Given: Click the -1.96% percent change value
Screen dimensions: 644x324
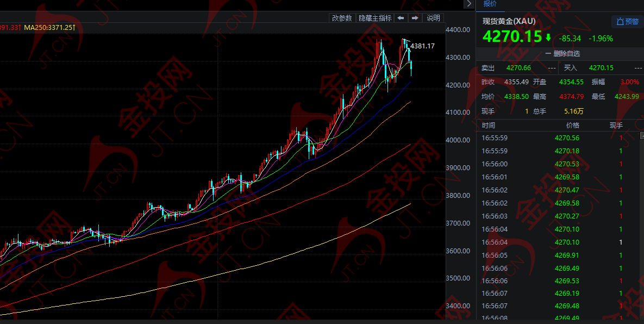Looking at the screenshot, I should pos(601,39).
